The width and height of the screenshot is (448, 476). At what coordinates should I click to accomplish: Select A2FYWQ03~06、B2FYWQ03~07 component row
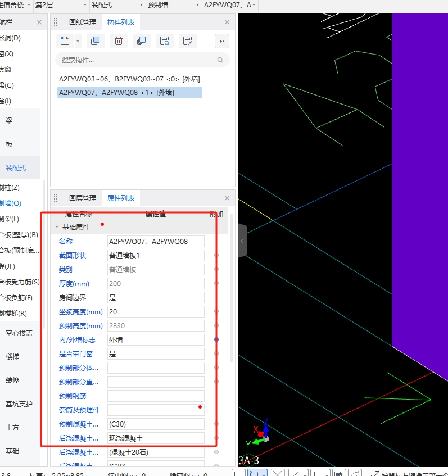129,79
